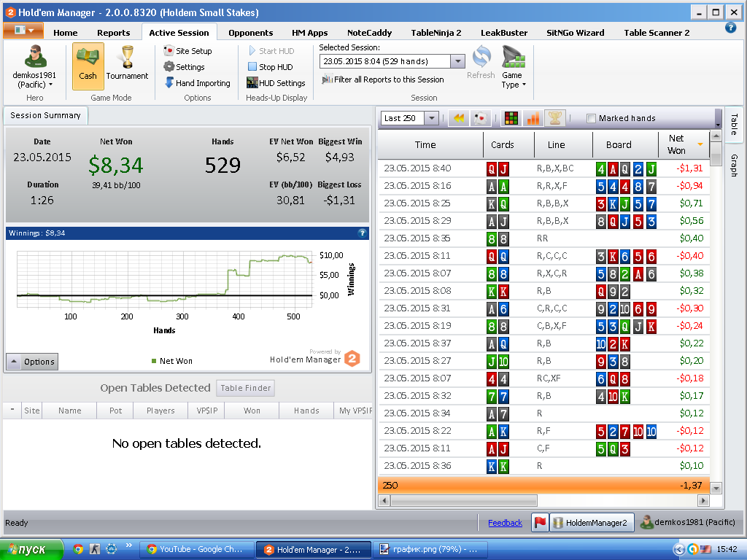Image resolution: width=747 pixels, height=560 pixels.
Task: Click the Table Finder button
Action: (245, 388)
